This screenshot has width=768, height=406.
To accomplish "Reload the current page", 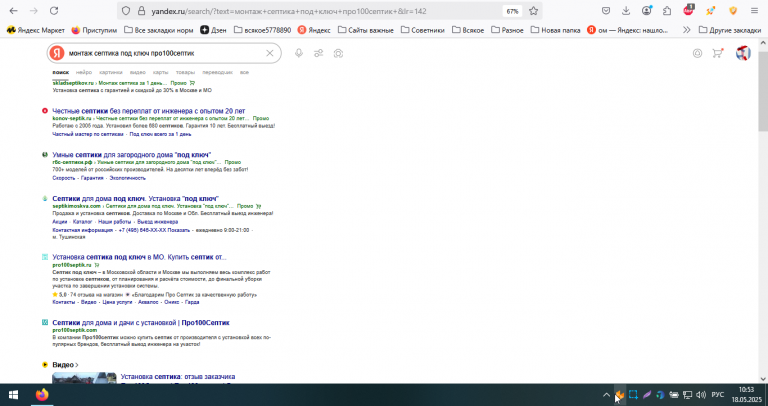I will [x=54, y=11].
